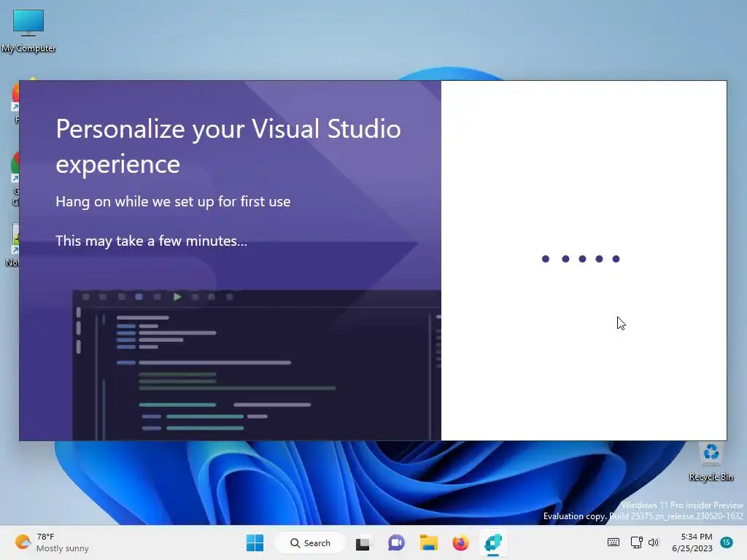
Task: Select the My Computer desktop icon
Action: coord(28,31)
